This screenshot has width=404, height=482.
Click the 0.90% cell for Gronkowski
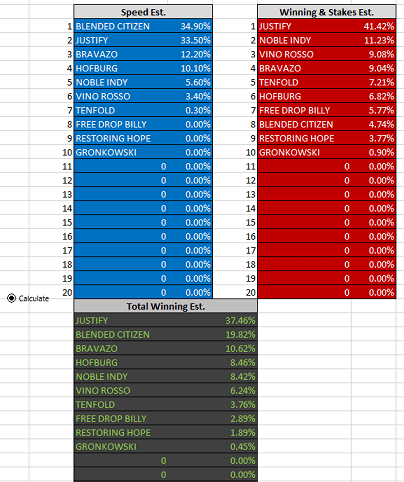click(374, 152)
